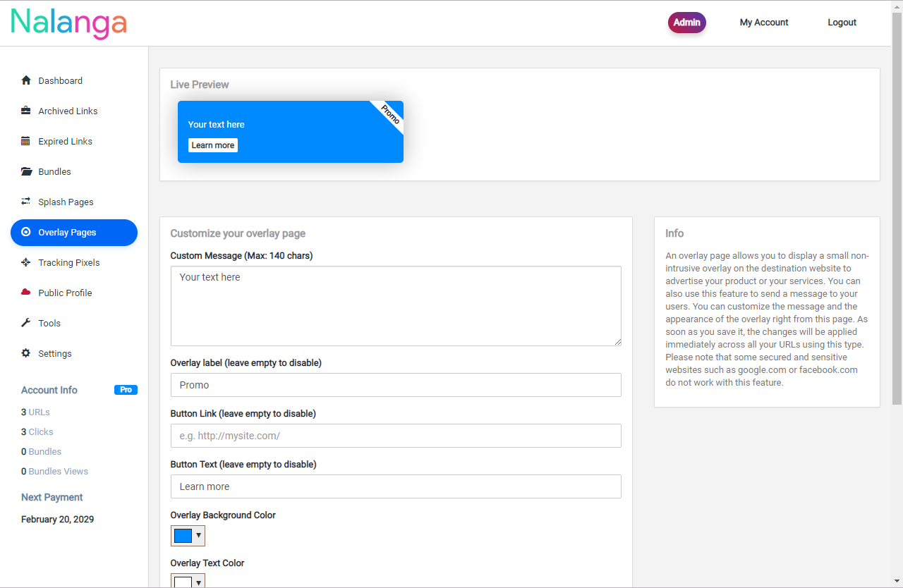This screenshot has width=903, height=588.
Task: Select the blue background color swatch
Action: pyautogui.click(x=182, y=536)
